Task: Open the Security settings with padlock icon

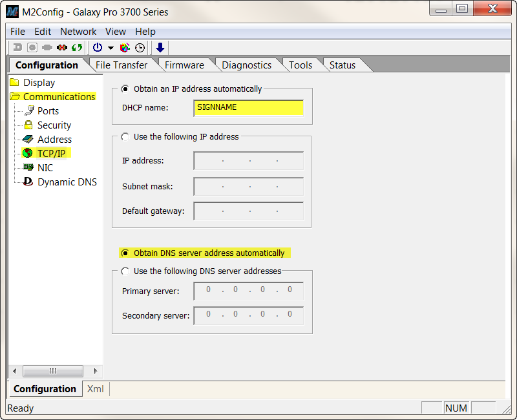Action: point(54,125)
